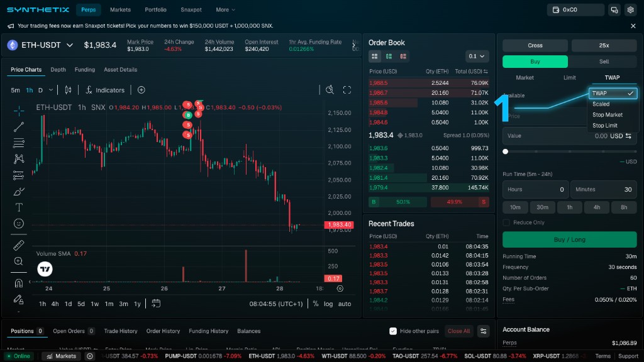Viewport: 644px width, 362px height.
Task: Click the Close All button
Action: 458,331
